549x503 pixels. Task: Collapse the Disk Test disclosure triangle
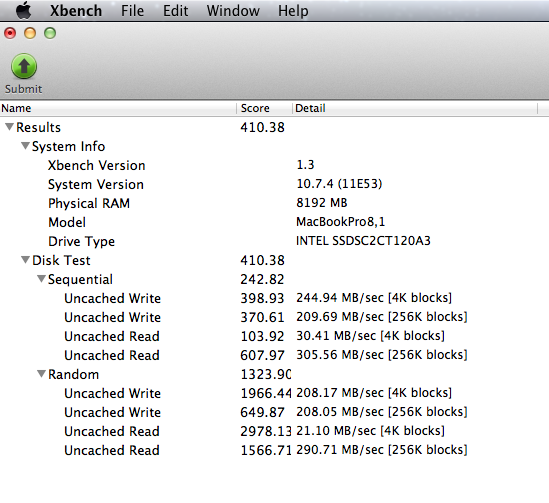click(25, 260)
